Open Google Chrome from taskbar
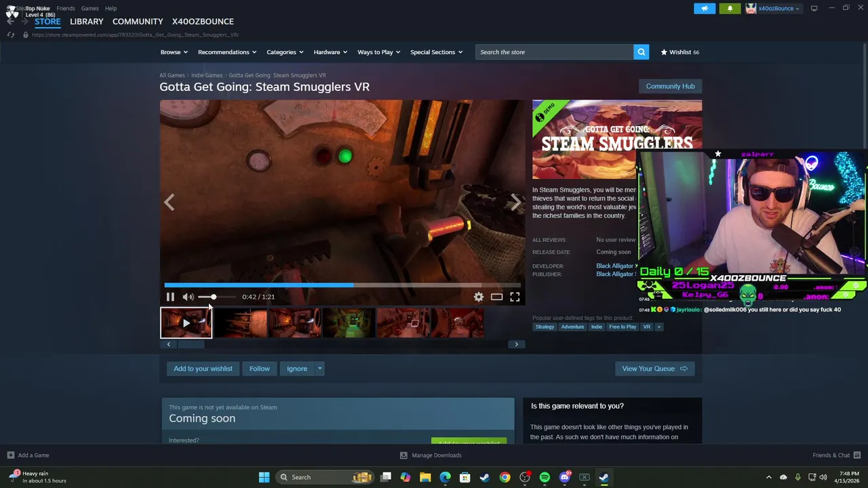The height and width of the screenshot is (488, 868). [x=505, y=477]
